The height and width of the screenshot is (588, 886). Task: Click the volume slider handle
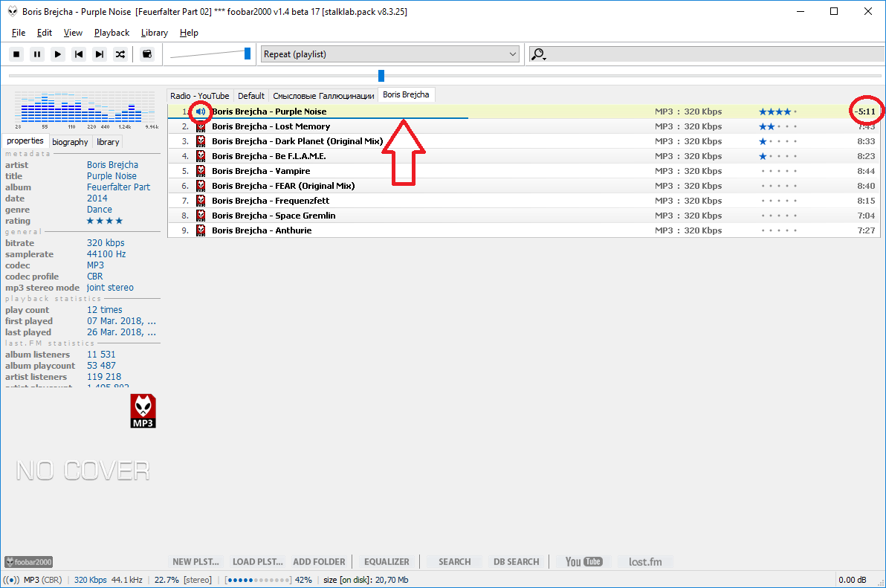248,54
